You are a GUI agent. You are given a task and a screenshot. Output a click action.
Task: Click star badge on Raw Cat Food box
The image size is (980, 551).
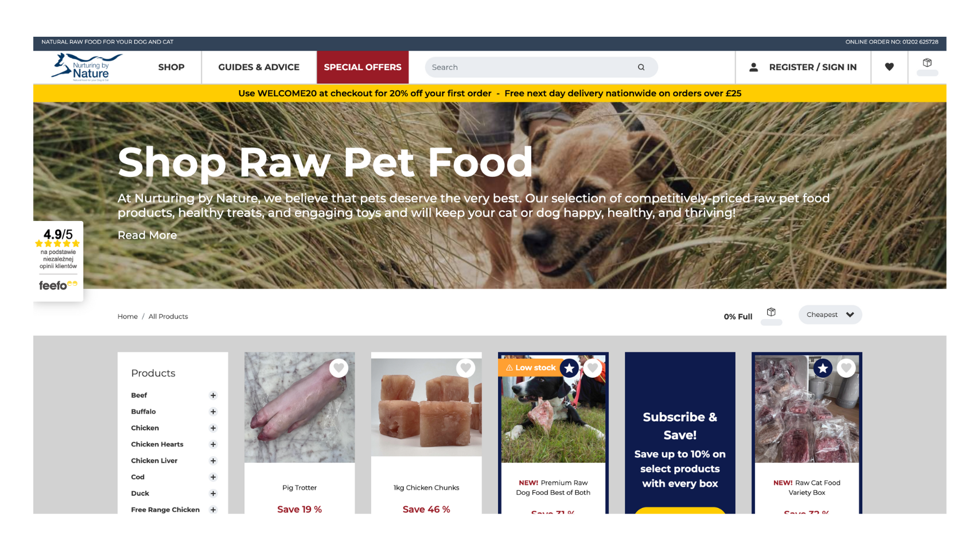point(823,368)
